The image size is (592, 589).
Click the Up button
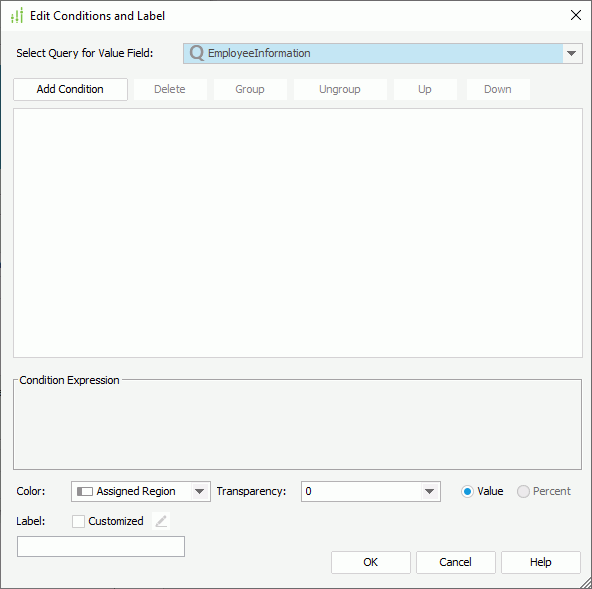pos(425,89)
